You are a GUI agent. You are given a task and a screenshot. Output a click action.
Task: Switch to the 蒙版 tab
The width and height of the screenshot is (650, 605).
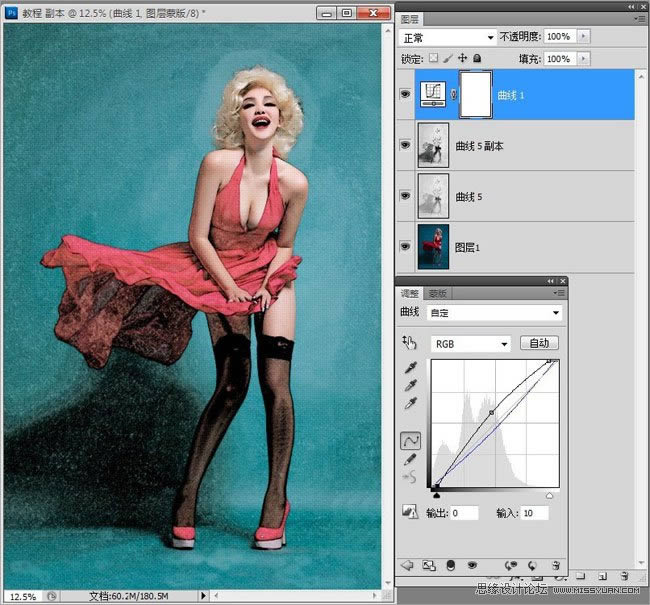438,294
